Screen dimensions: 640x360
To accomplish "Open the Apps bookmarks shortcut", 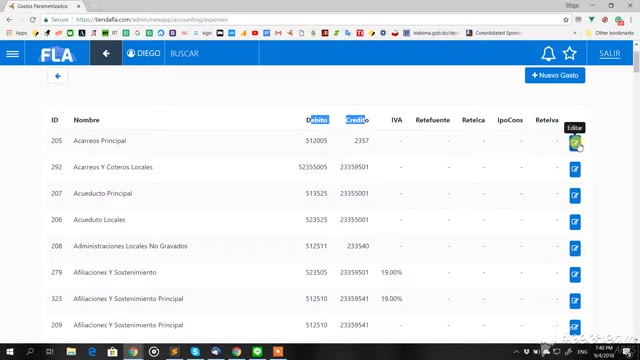I will point(16,33).
